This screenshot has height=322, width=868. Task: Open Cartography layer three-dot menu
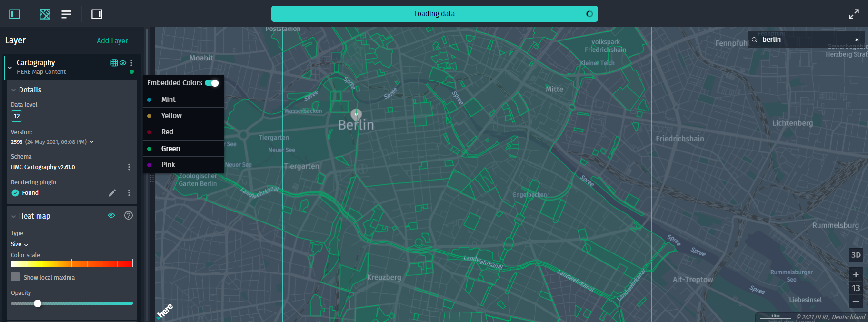(131, 63)
